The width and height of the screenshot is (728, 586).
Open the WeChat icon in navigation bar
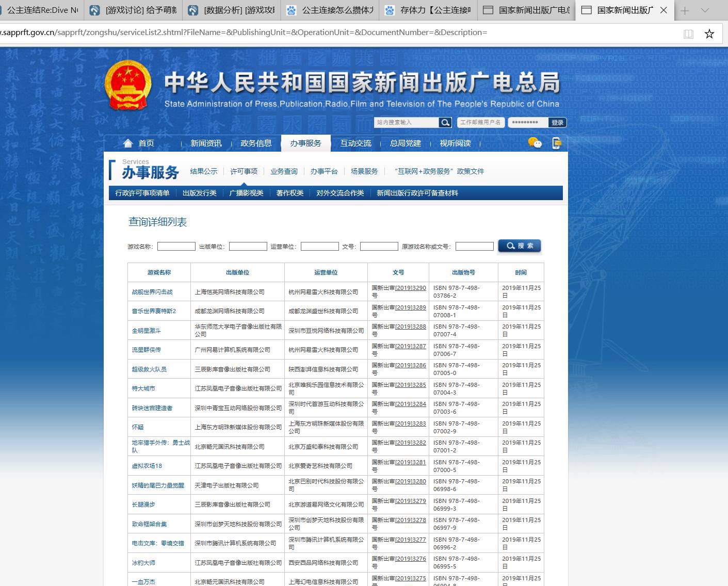[x=535, y=143]
